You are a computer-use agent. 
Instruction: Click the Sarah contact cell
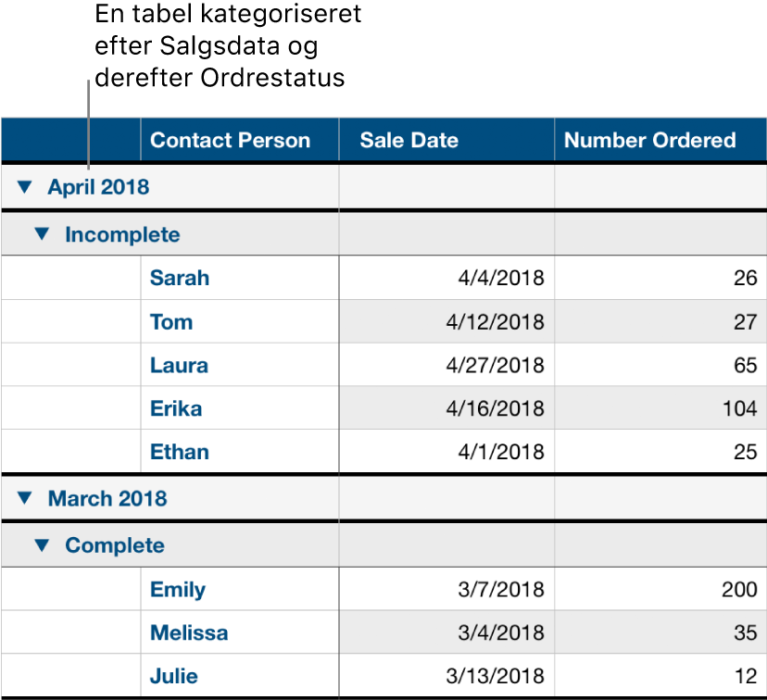(180, 278)
